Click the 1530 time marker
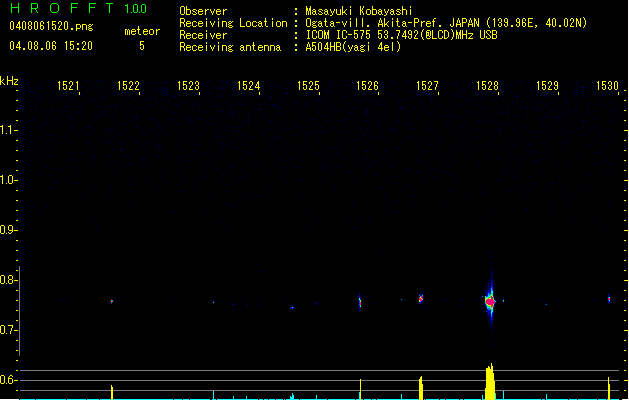The image size is (629, 400). coord(608,87)
